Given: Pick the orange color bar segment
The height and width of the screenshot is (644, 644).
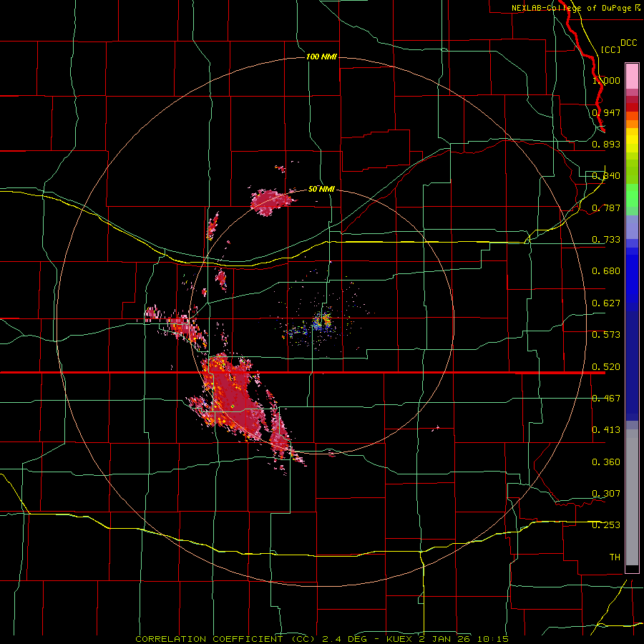Looking at the screenshot, I should (632, 124).
